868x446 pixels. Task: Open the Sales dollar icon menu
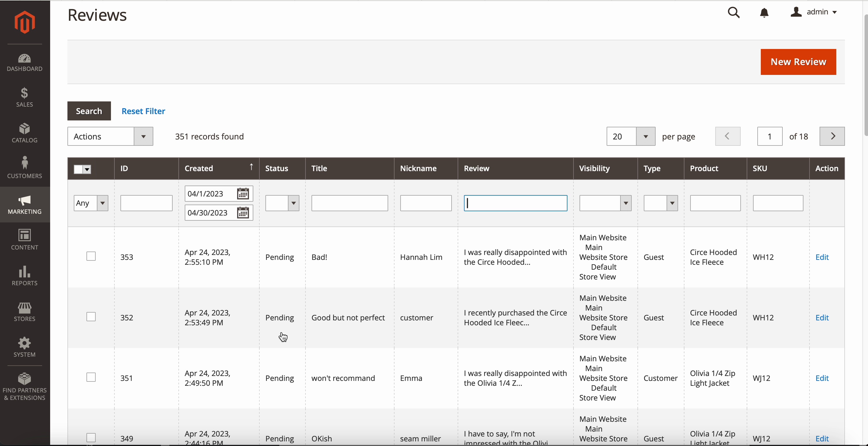tap(24, 97)
